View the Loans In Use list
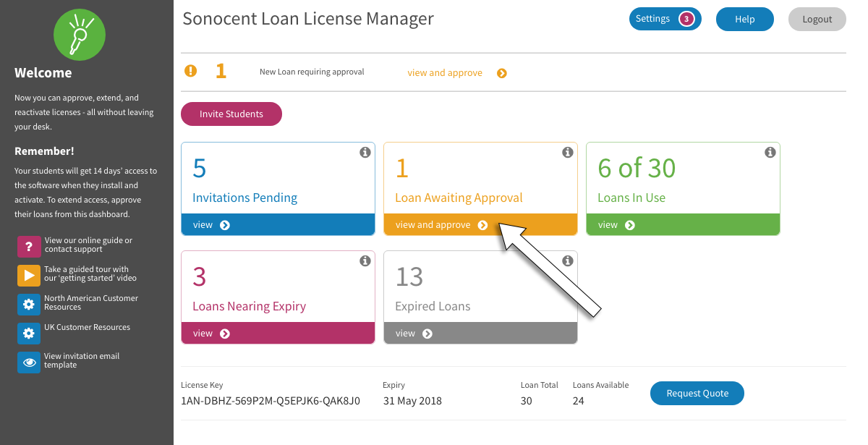The image size is (868, 445). [683, 225]
